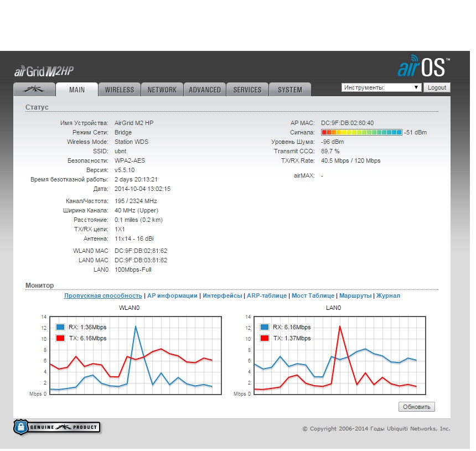Click TX/RX chains value 1X1
Screen dimensions: 476x451
pyautogui.click(x=120, y=229)
